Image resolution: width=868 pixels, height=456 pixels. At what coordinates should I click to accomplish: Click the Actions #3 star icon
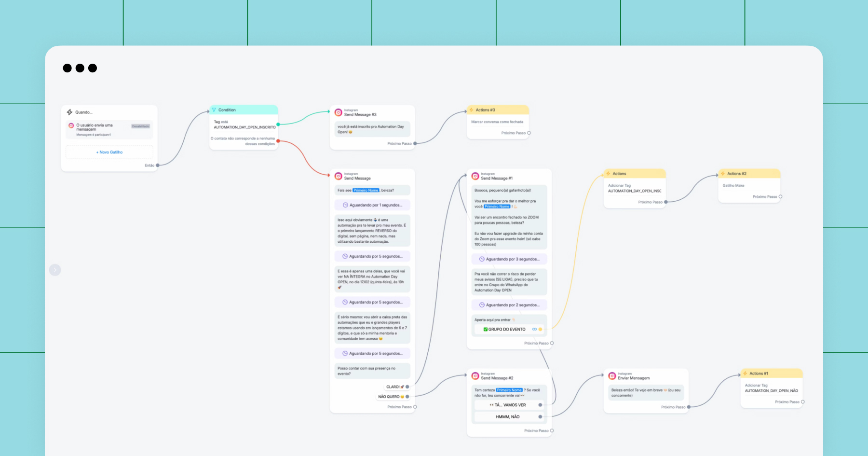click(472, 110)
